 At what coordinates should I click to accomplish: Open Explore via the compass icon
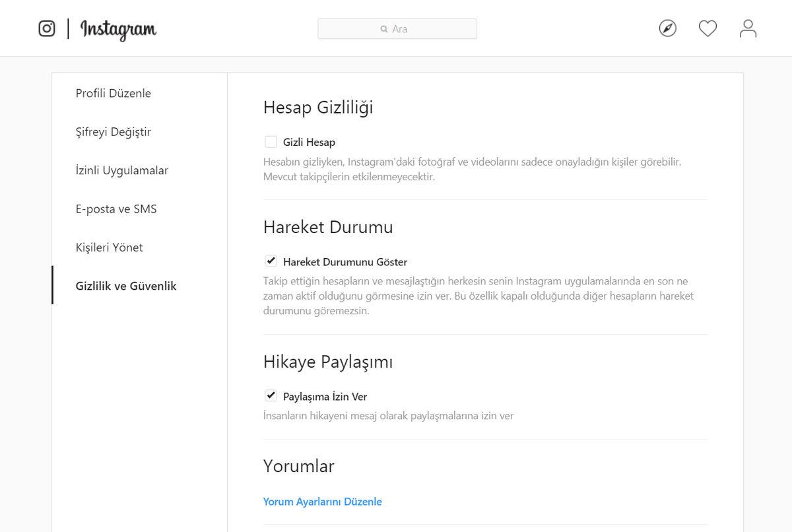click(667, 28)
